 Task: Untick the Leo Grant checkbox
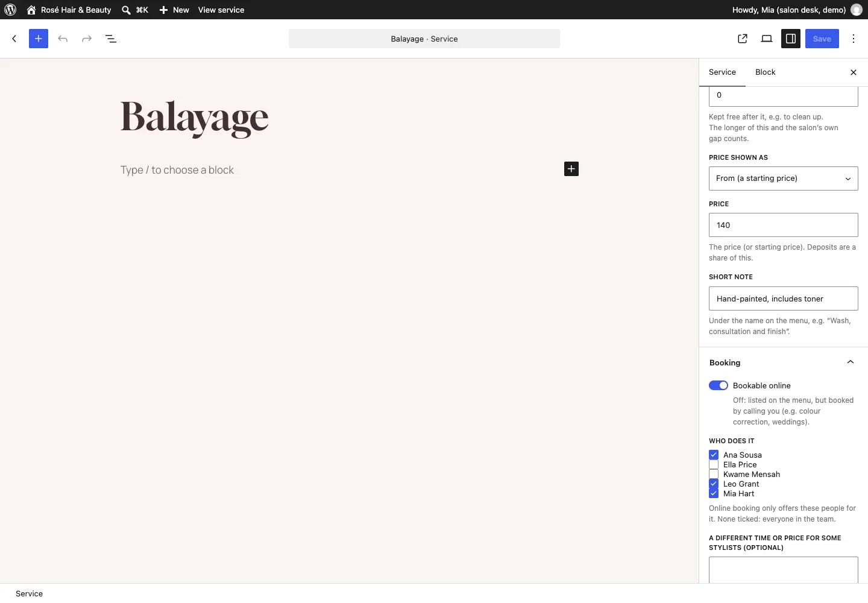(714, 484)
